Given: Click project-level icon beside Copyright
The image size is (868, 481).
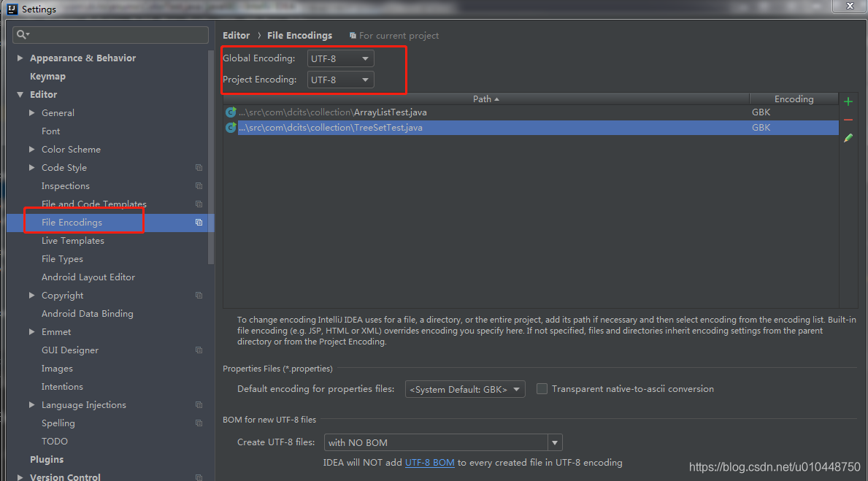Looking at the screenshot, I should pyautogui.click(x=199, y=296).
